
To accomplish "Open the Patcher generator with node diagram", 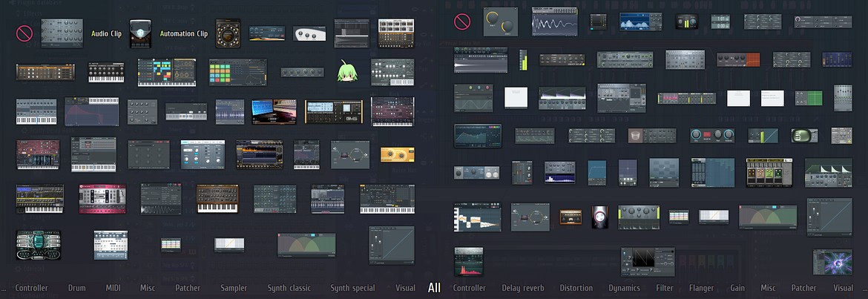I will (x=350, y=154).
